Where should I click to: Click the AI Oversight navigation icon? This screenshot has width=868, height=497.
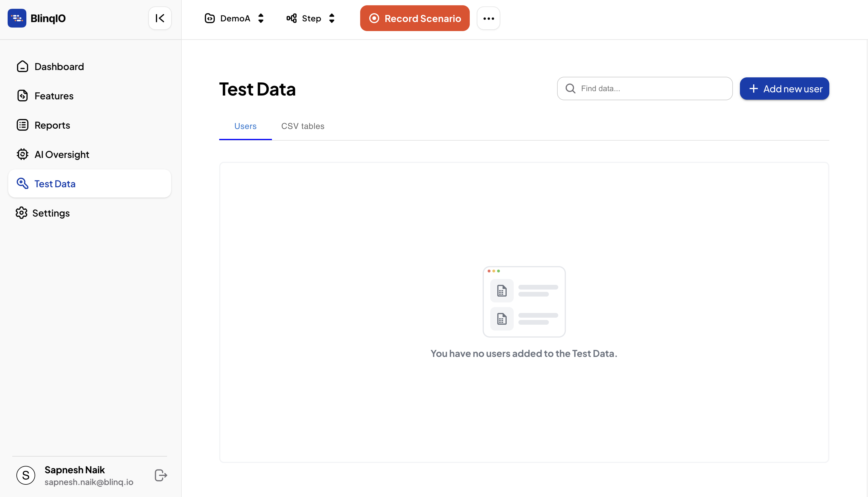(x=22, y=154)
